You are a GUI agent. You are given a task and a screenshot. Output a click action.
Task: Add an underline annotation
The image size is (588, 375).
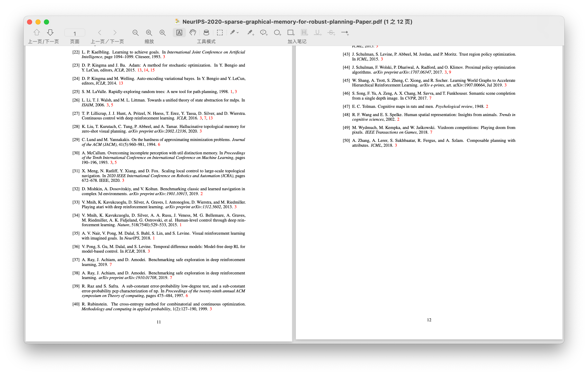tap(317, 33)
